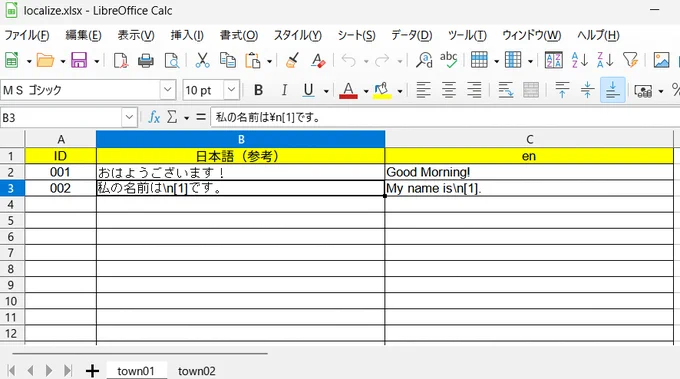Expand the Name Box dropdown

coord(129,117)
